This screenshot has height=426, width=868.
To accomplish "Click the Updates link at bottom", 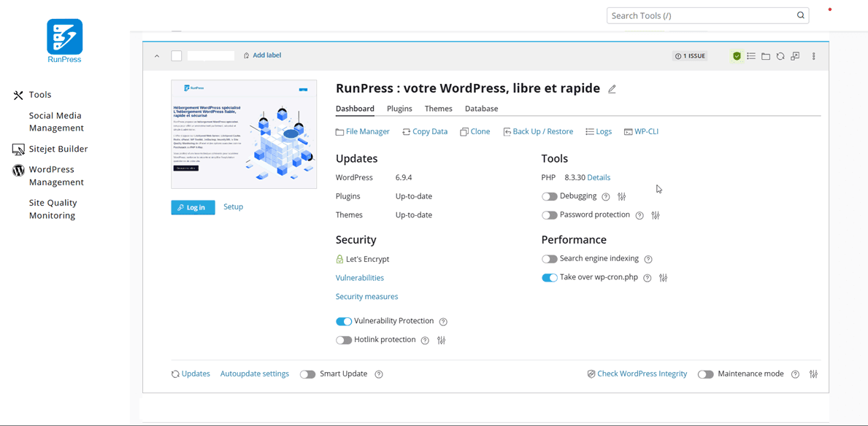I will click(191, 374).
